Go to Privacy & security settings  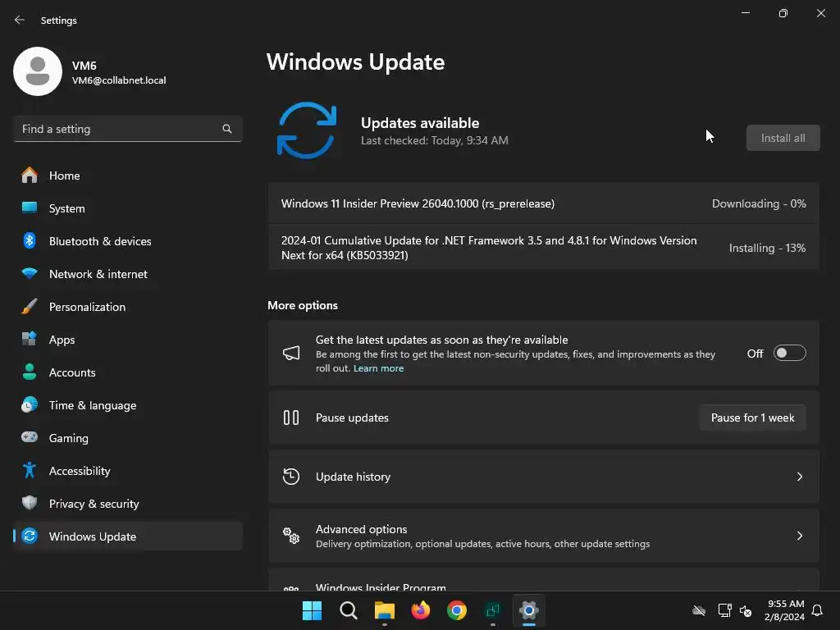[127, 503]
